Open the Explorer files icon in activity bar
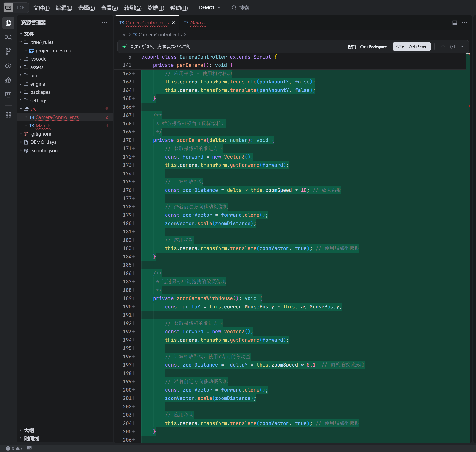This screenshot has height=452, width=476. [x=8, y=23]
